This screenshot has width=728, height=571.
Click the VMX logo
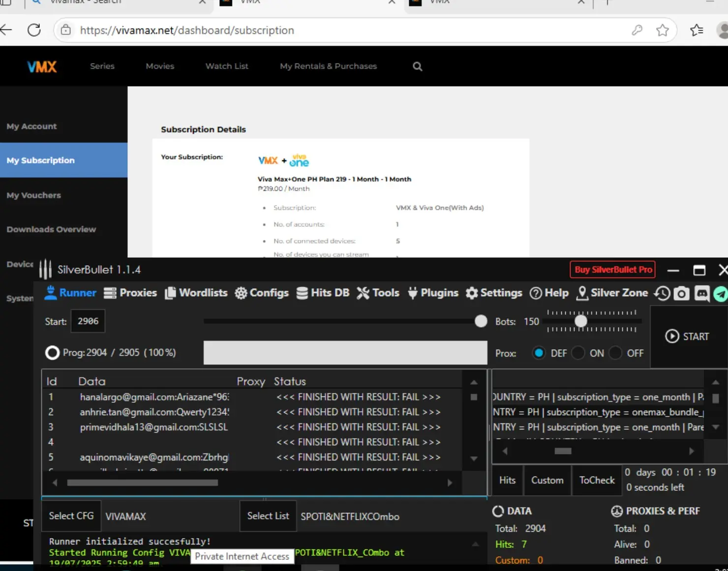[42, 66]
